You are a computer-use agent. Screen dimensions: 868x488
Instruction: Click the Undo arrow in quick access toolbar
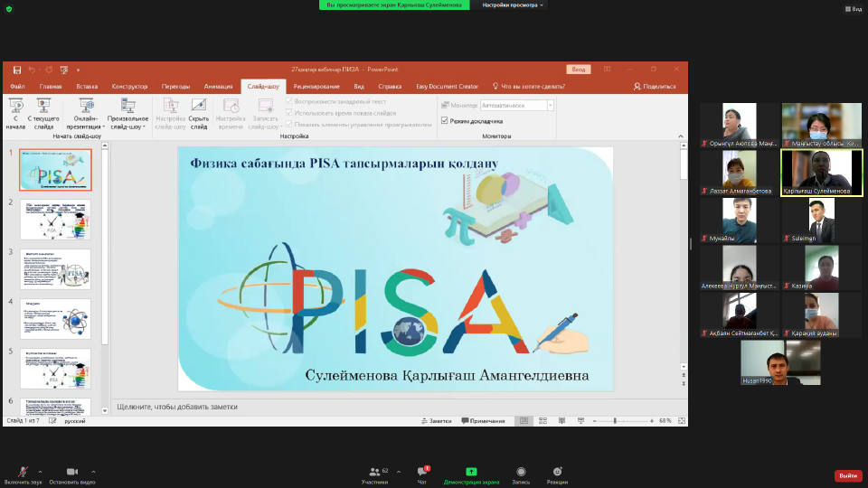tap(33, 70)
